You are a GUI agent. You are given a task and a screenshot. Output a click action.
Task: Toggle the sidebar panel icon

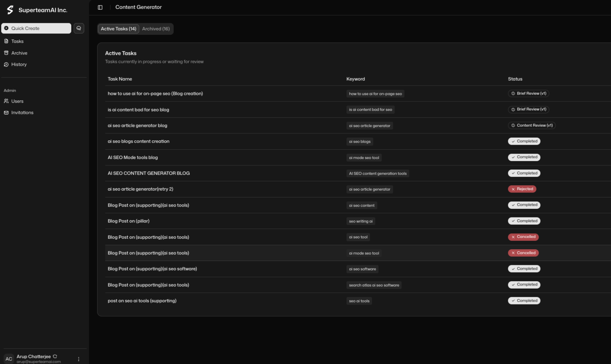100,7
